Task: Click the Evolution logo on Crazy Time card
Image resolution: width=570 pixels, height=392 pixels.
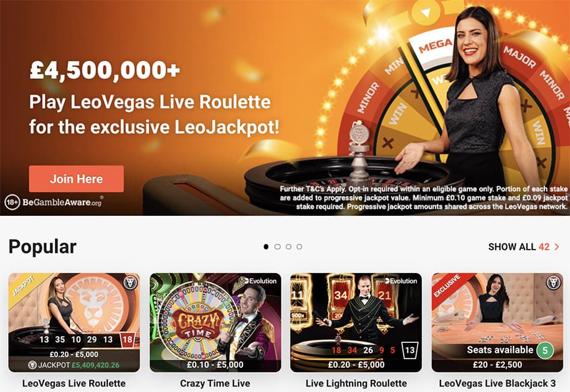Action: click(260, 281)
